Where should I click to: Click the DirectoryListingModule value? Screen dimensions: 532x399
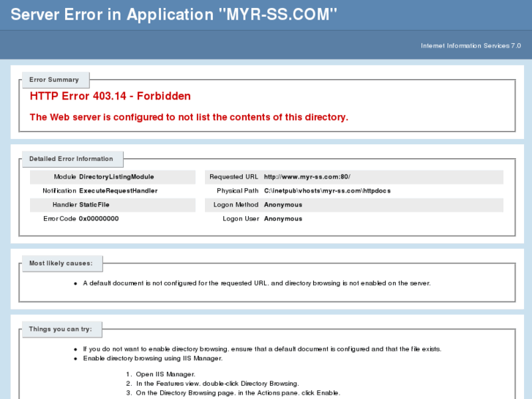click(x=116, y=176)
